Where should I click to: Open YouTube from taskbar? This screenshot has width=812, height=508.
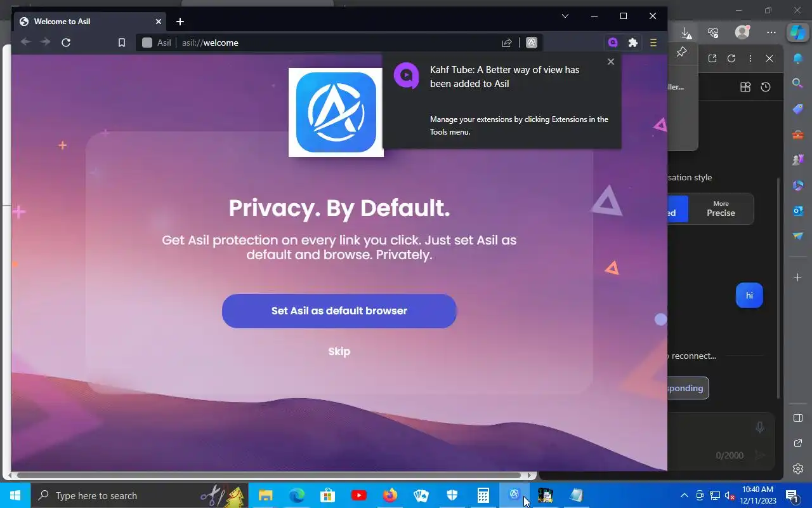358,495
